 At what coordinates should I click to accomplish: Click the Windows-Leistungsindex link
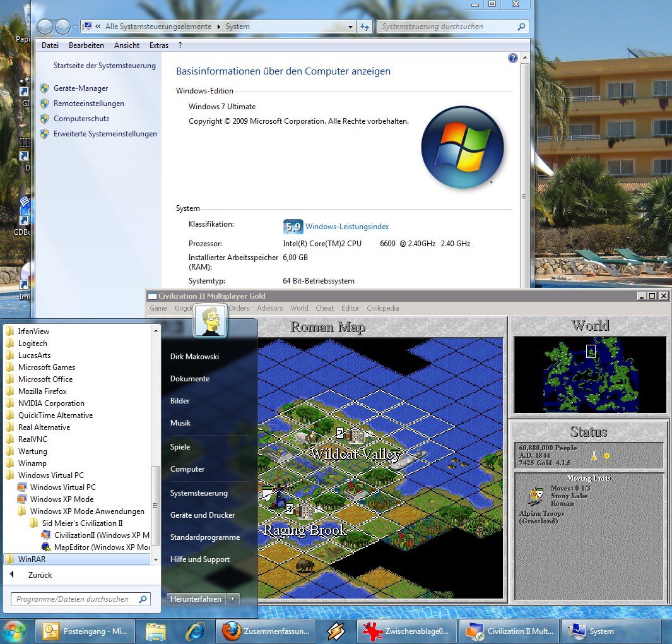pyautogui.click(x=347, y=227)
